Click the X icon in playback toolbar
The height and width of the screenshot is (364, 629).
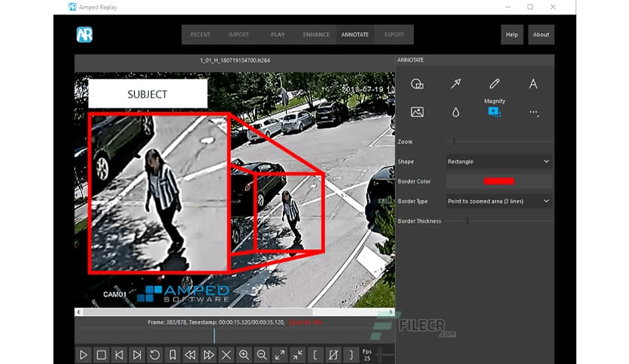click(226, 355)
